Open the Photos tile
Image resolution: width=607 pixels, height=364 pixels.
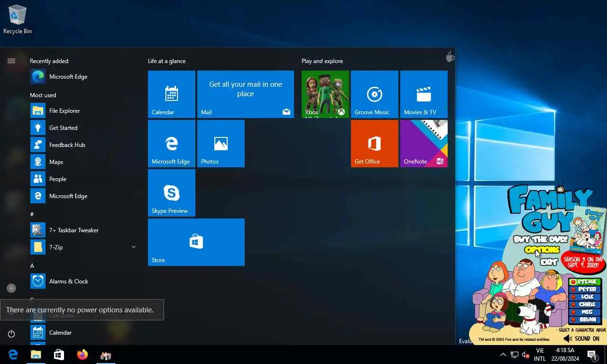click(221, 144)
